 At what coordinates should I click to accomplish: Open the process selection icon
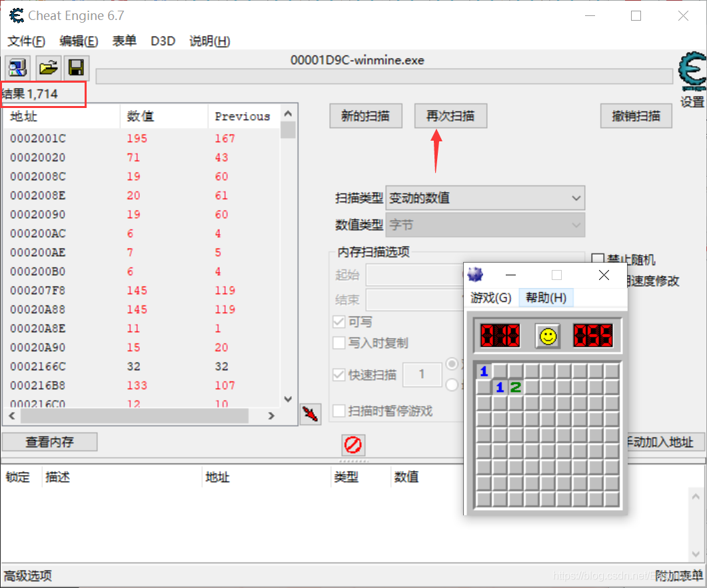click(x=18, y=68)
